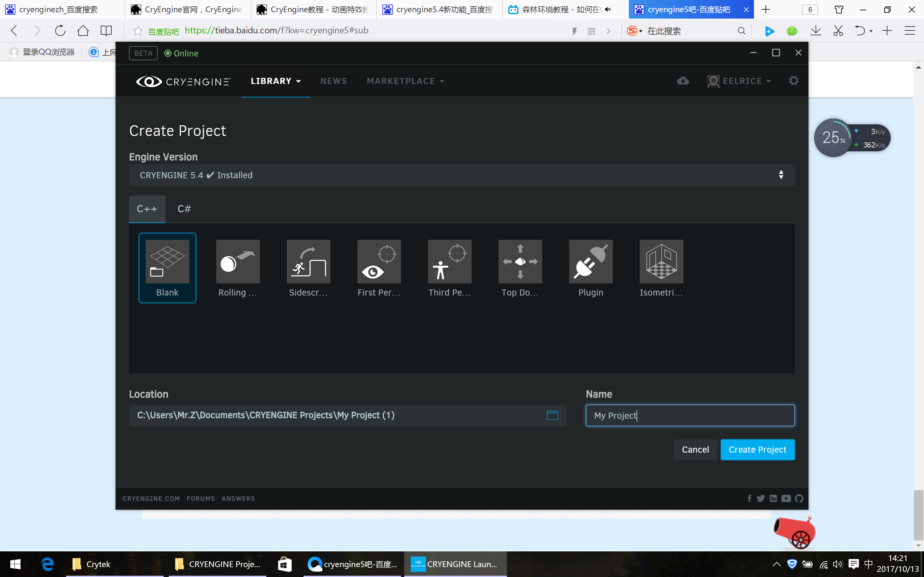Open the LIBRARY dropdown menu

coord(276,81)
